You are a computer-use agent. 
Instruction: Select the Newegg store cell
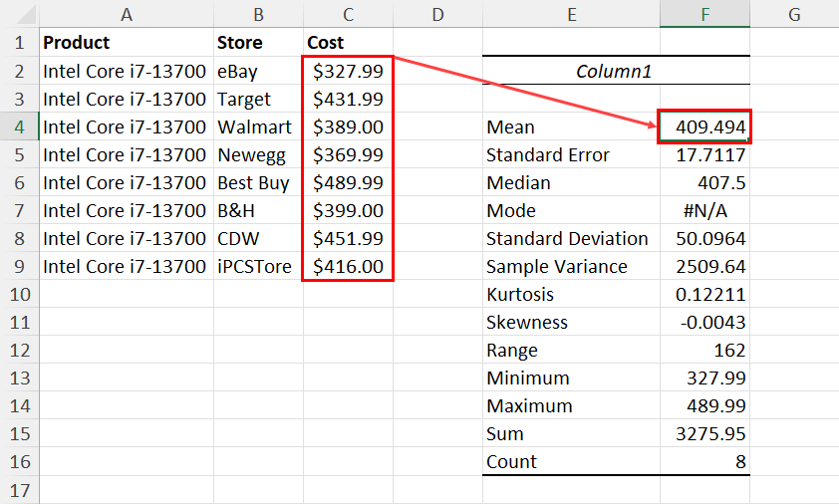pos(258,154)
